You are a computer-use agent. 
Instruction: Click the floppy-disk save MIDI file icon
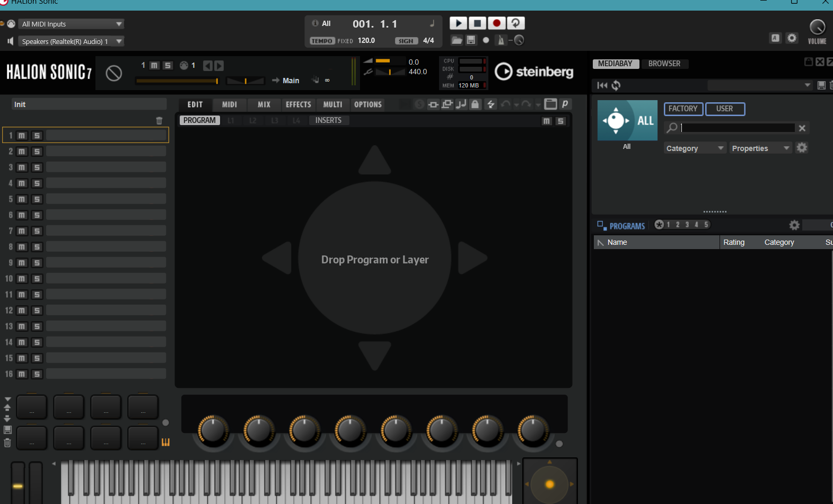pos(471,40)
